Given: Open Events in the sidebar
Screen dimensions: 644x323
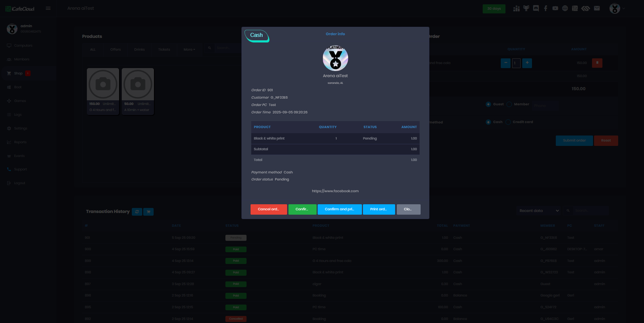Looking at the screenshot, I should [x=19, y=156].
